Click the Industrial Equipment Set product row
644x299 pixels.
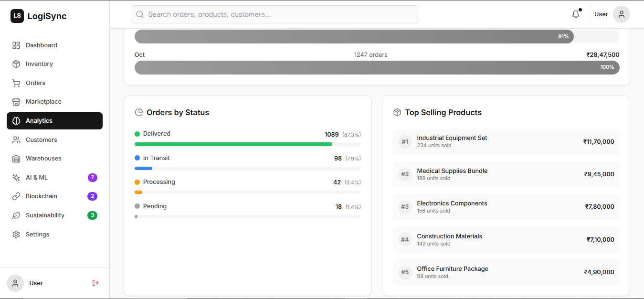(506, 142)
